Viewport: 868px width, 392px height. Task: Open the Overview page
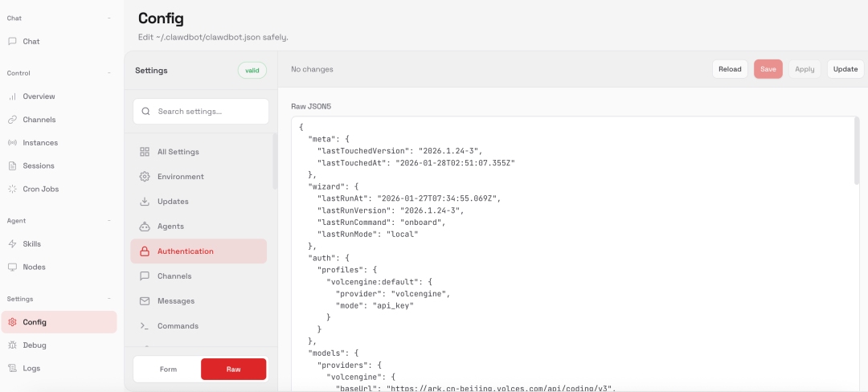tap(59, 96)
